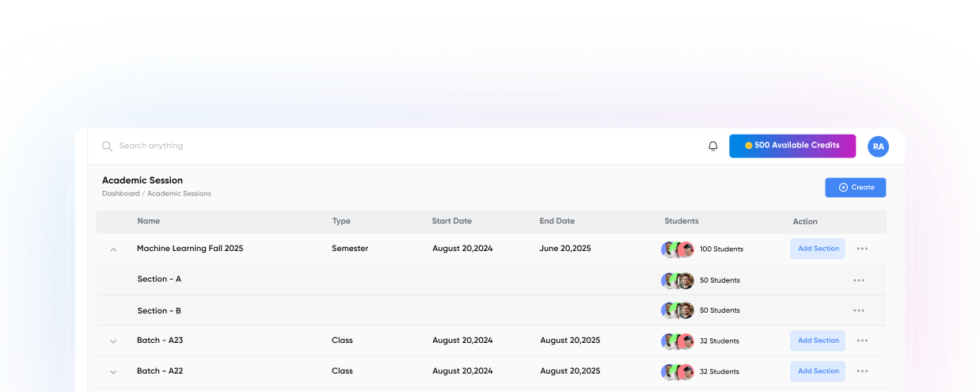Open the RA user avatar menu
The image size is (980, 392).
[x=878, y=147]
